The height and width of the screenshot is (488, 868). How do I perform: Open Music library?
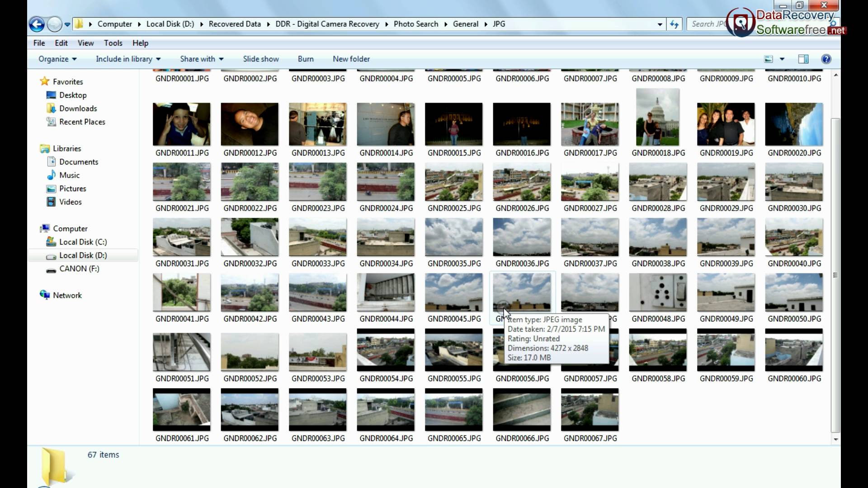click(63, 175)
